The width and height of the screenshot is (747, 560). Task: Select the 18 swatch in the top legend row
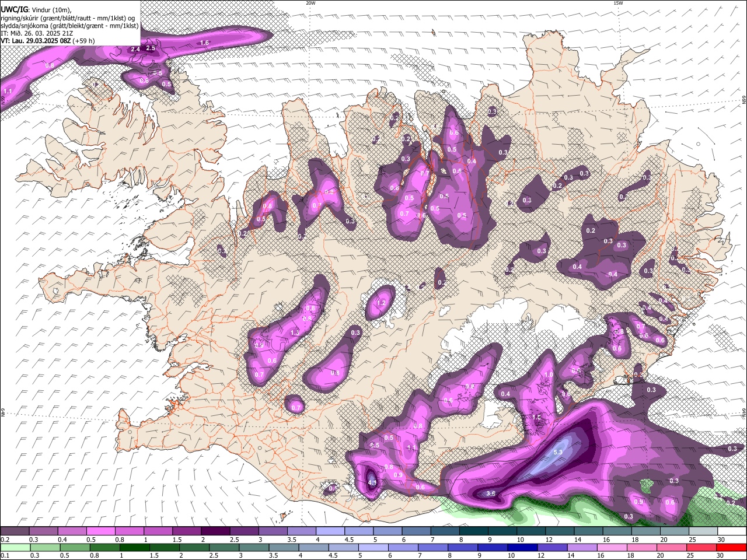click(x=646, y=531)
